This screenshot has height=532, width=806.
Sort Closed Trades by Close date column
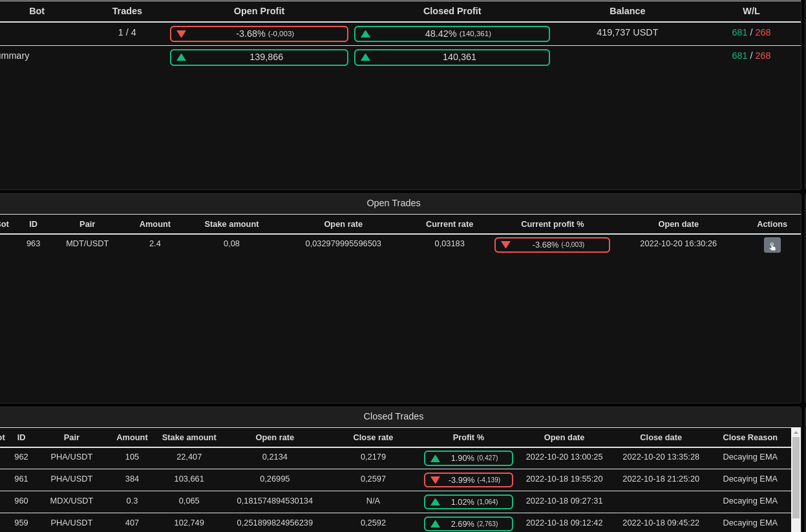(x=661, y=438)
